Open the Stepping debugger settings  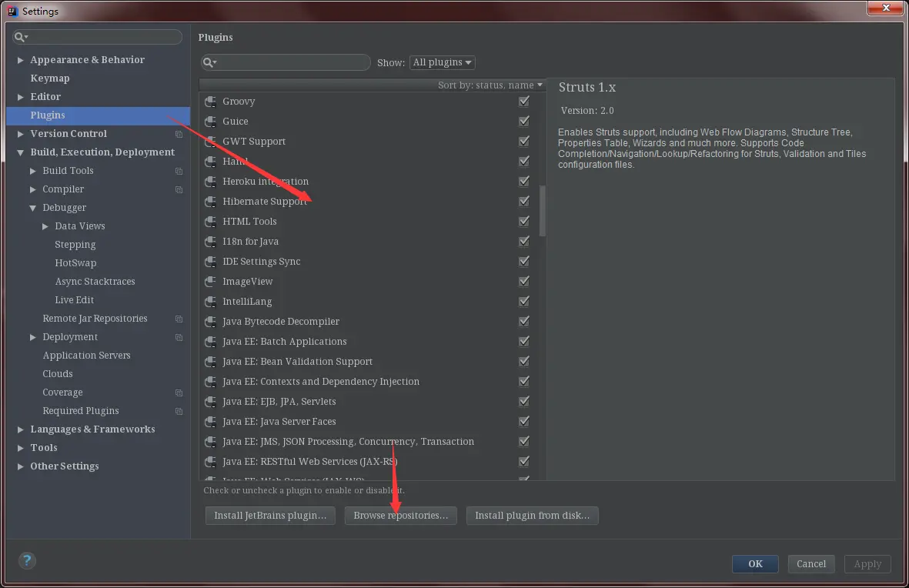[x=75, y=245]
